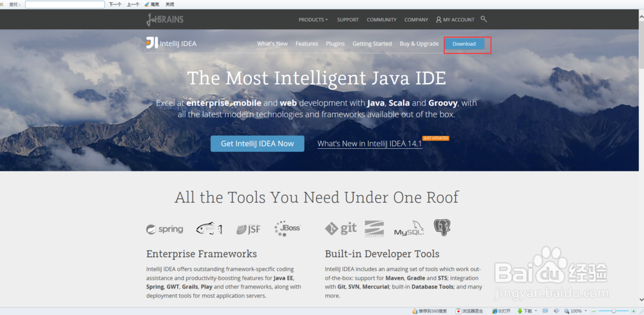The height and width of the screenshot is (315, 644).
Task: Open the COMMUNITY menu item
Action: [381, 20]
